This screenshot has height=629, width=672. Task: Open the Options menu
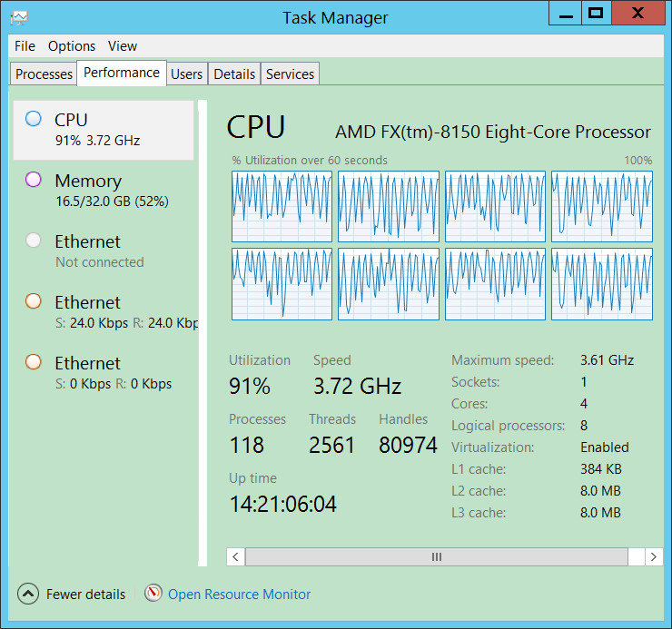tap(72, 46)
